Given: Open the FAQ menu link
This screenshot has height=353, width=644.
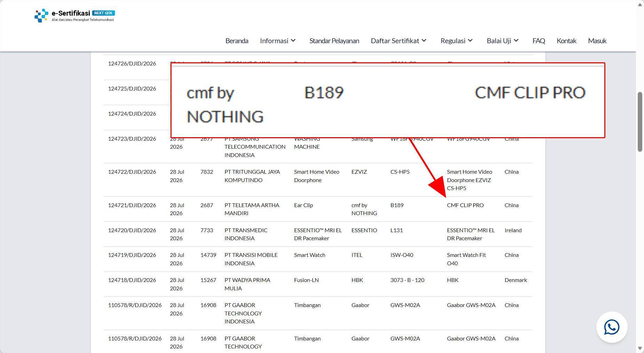Looking at the screenshot, I should (539, 41).
